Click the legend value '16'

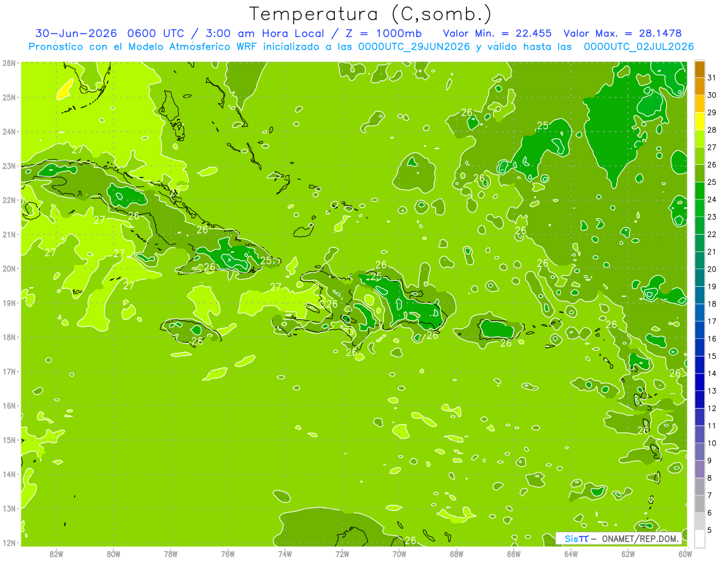coord(712,339)
